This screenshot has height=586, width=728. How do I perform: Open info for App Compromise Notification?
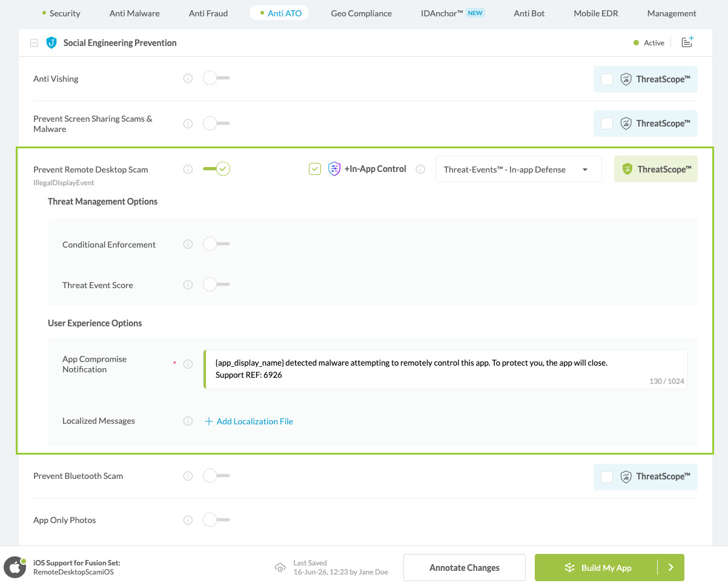[x=188, y=364]
